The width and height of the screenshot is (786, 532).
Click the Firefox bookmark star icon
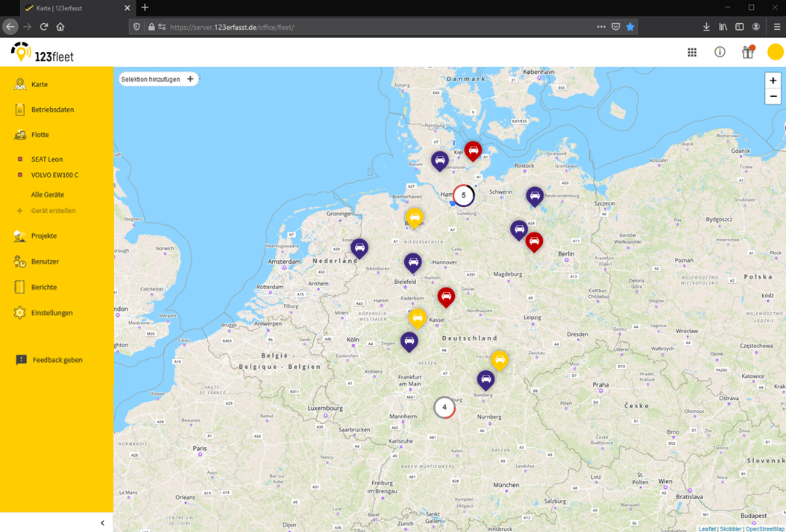630,27
